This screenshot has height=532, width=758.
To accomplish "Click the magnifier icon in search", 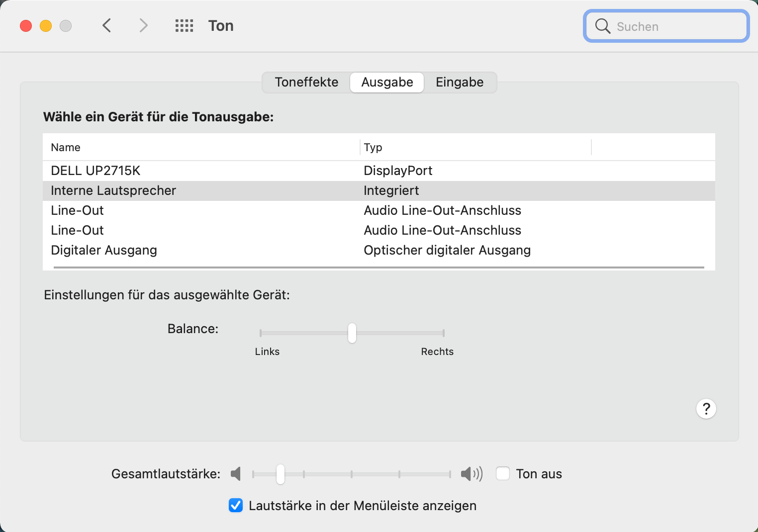I will coord(602,26).
